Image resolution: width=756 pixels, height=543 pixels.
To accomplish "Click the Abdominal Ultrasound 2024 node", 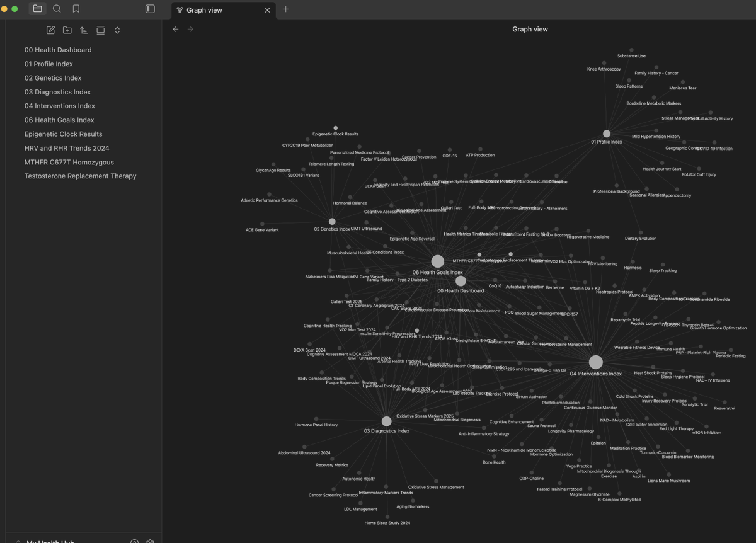I will point(304,447).
